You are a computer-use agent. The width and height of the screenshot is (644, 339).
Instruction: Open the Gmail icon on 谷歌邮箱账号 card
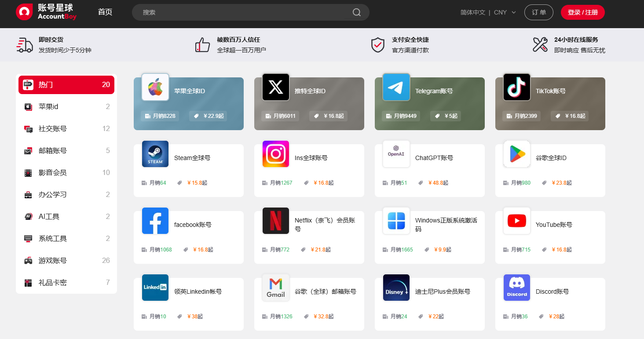pyautogui.click(x=275, y=288)
